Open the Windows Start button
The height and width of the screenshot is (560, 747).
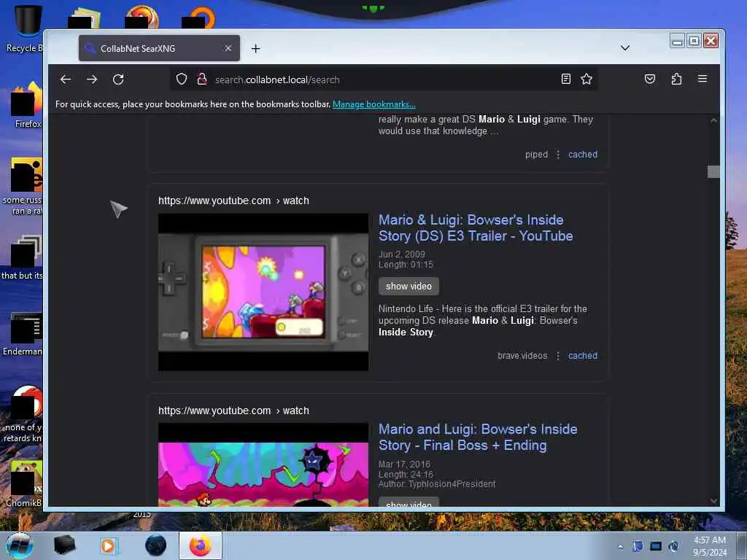19,545
